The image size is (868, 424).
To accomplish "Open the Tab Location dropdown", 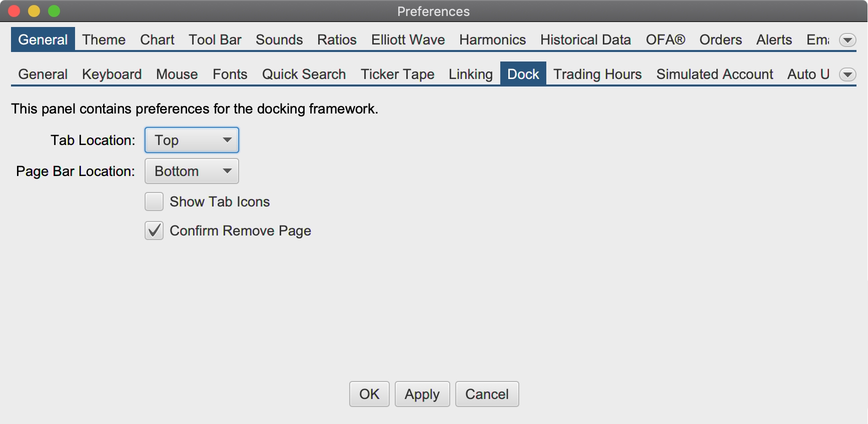I will tap(192, 140).
